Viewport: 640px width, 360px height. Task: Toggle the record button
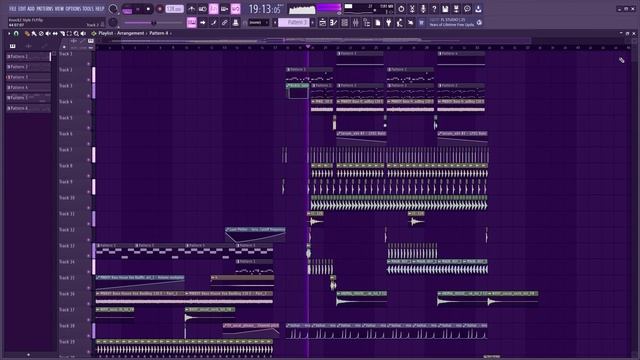160,9
